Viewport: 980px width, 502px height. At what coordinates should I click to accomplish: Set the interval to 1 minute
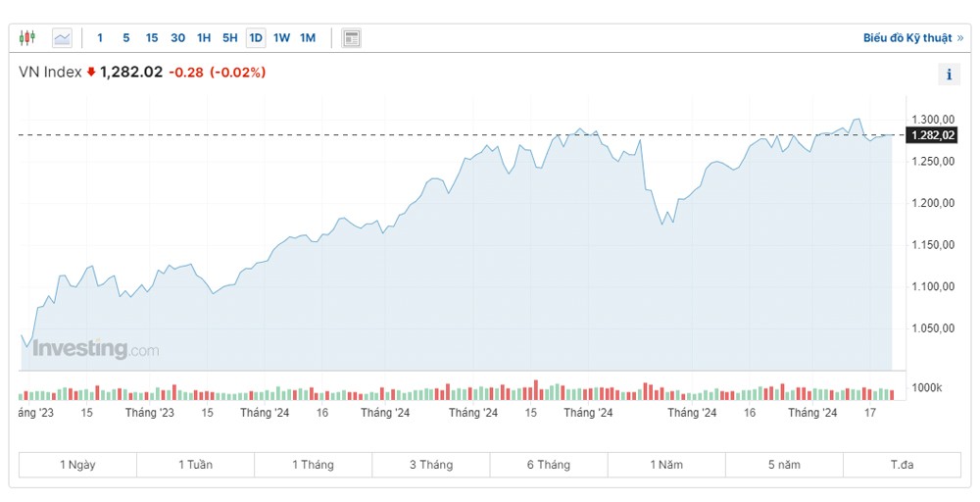point(100,38)
